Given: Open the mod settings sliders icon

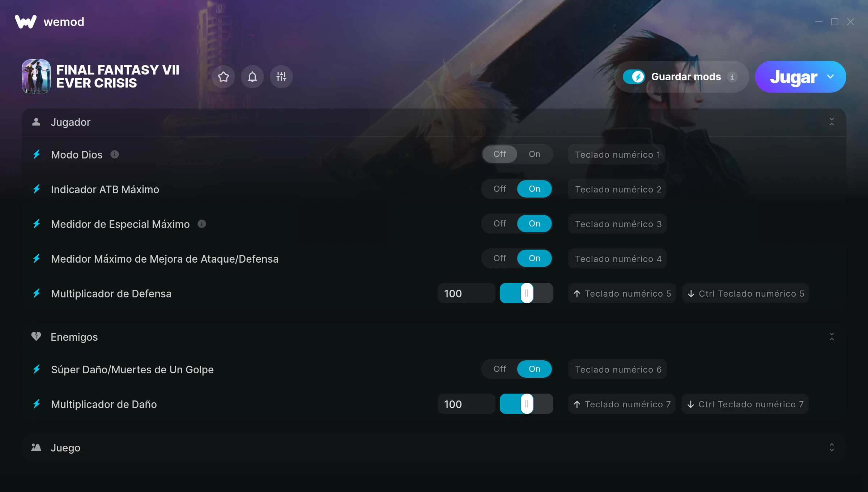Looking at the screenshot, I should 281,77.
